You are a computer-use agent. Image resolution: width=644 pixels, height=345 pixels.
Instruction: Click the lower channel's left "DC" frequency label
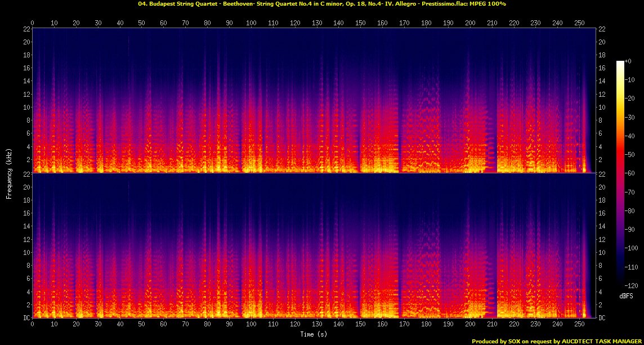coord(25,317)
